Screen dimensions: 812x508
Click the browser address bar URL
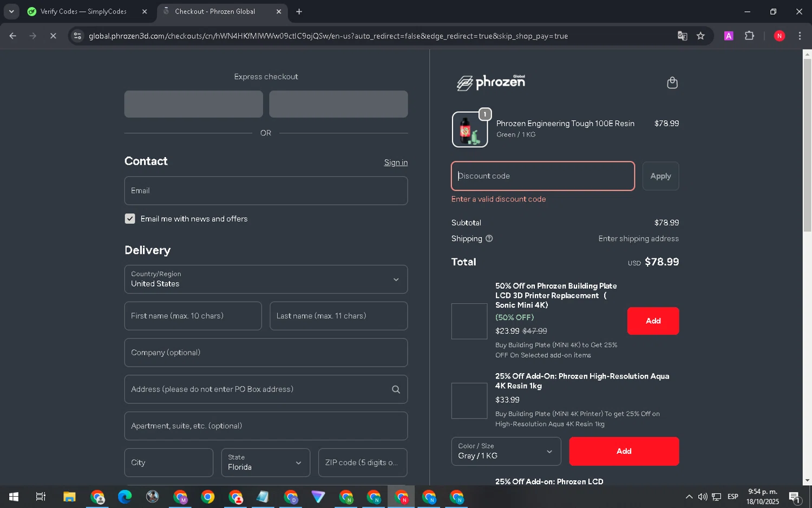(328, 36)
